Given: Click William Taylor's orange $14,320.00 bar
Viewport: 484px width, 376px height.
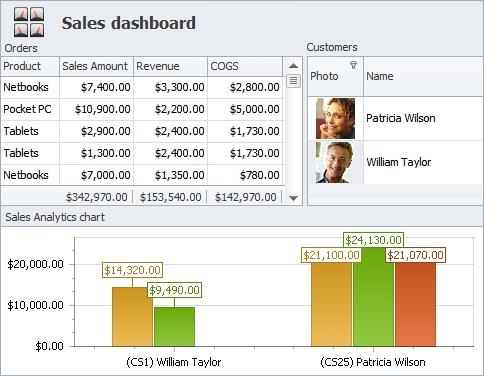Looking at the screenshot, I should (x=132, y=317).
